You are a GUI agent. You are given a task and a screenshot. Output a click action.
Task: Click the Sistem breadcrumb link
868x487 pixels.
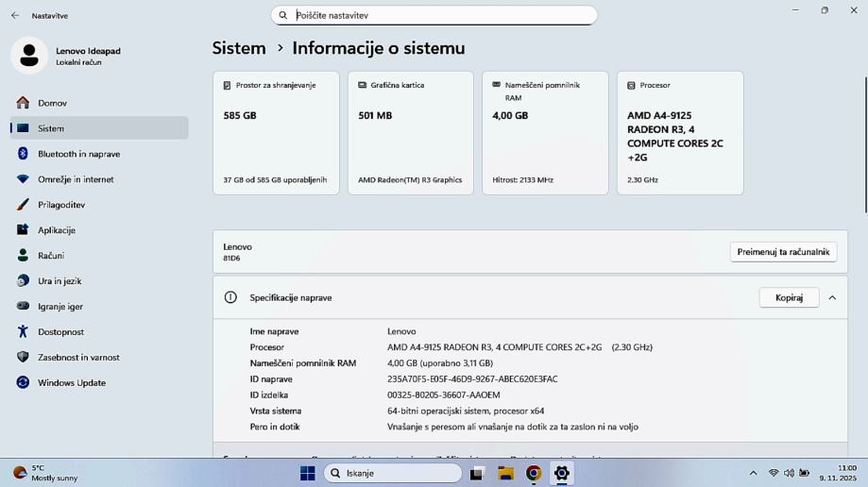tap(239, 48)
